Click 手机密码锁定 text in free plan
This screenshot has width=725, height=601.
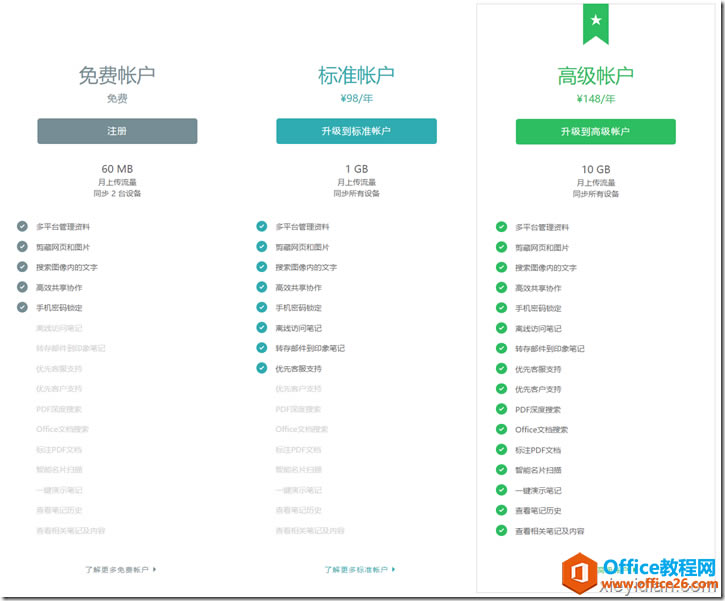click(x=59, y=308)
